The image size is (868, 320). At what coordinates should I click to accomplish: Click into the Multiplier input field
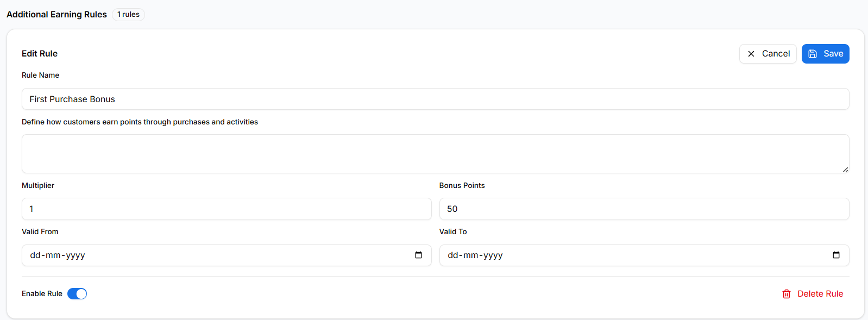[x=227, y=209]
